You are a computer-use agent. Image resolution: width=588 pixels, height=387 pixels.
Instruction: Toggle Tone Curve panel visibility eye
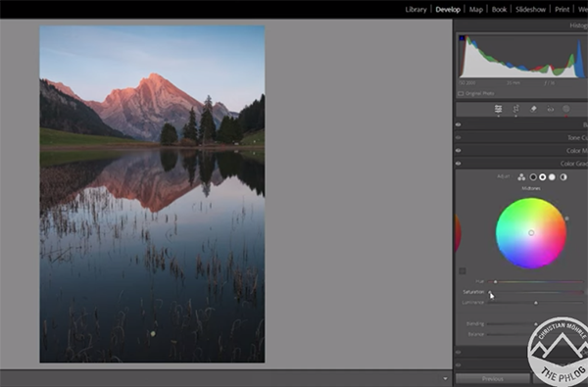pyautogui.click(x=459, y=137)
